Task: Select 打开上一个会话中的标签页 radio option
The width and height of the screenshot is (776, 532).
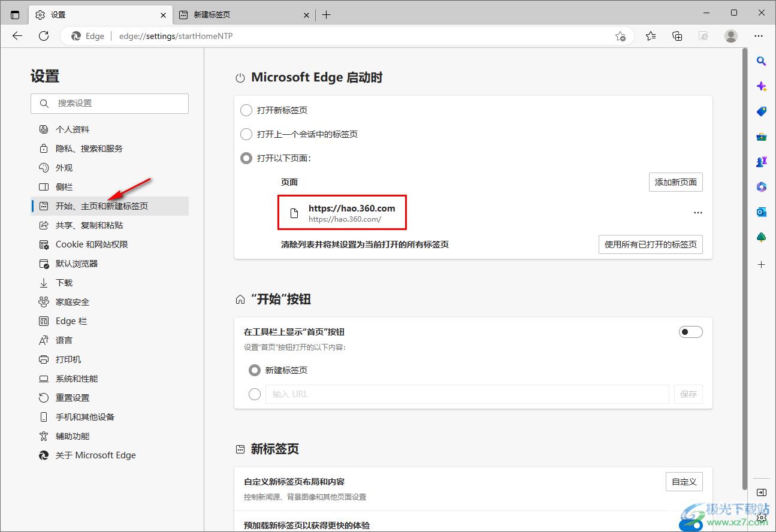Action: point(246,134)
